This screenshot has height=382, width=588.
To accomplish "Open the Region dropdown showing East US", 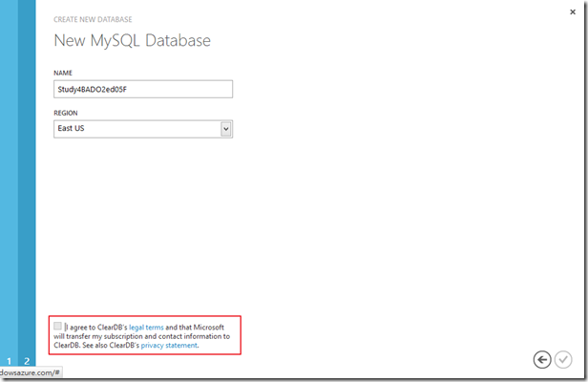I will pyautogui.click(x=143, y=129).
